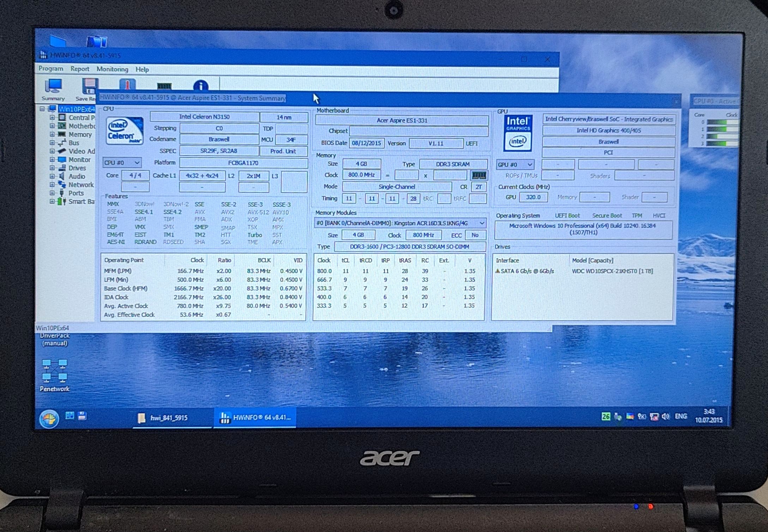
Task: Click the Core 0 activity bar
Action: coord(722,122)
